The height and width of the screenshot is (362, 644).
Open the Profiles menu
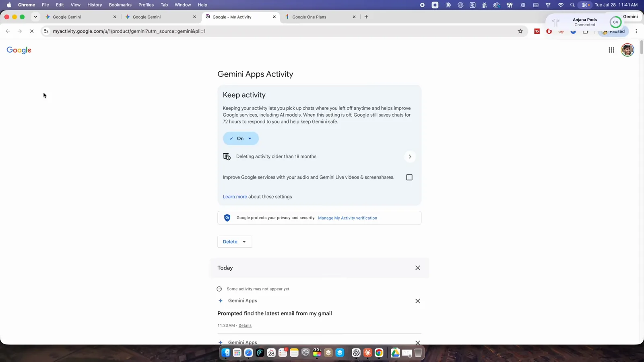[x=146, y=5]
